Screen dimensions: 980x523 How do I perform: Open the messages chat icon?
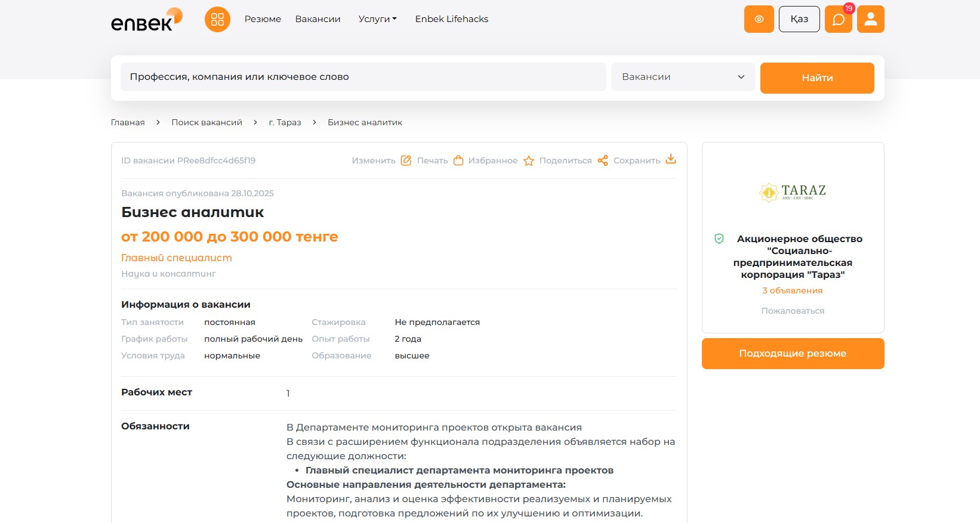(838, 19)
